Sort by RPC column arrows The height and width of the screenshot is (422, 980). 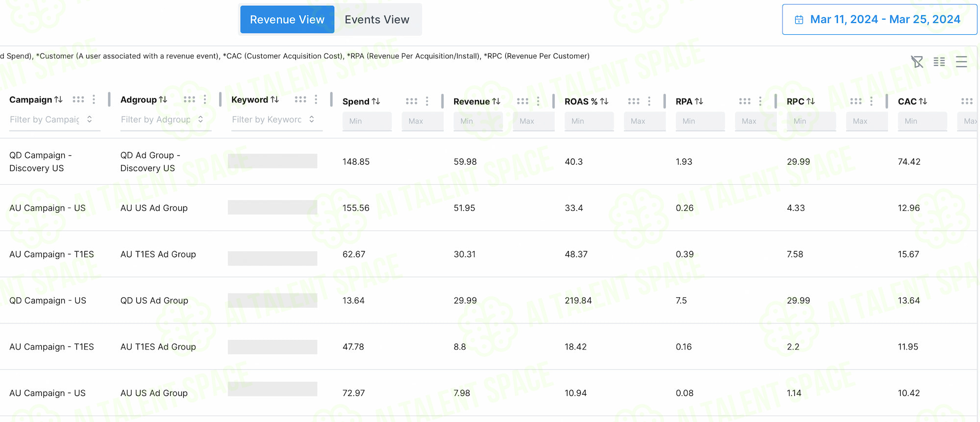[x=811, y=101]
